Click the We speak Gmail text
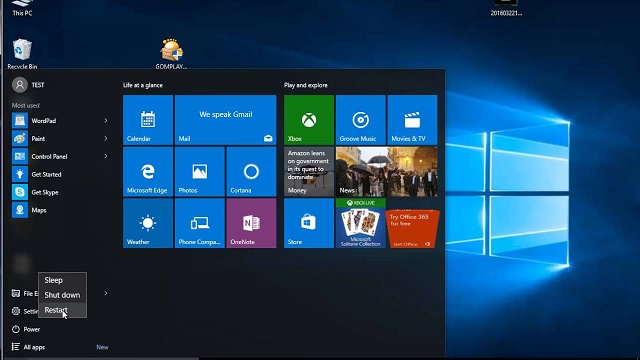Viewport: 640px width, 360px height. click(x=226, y=114)
